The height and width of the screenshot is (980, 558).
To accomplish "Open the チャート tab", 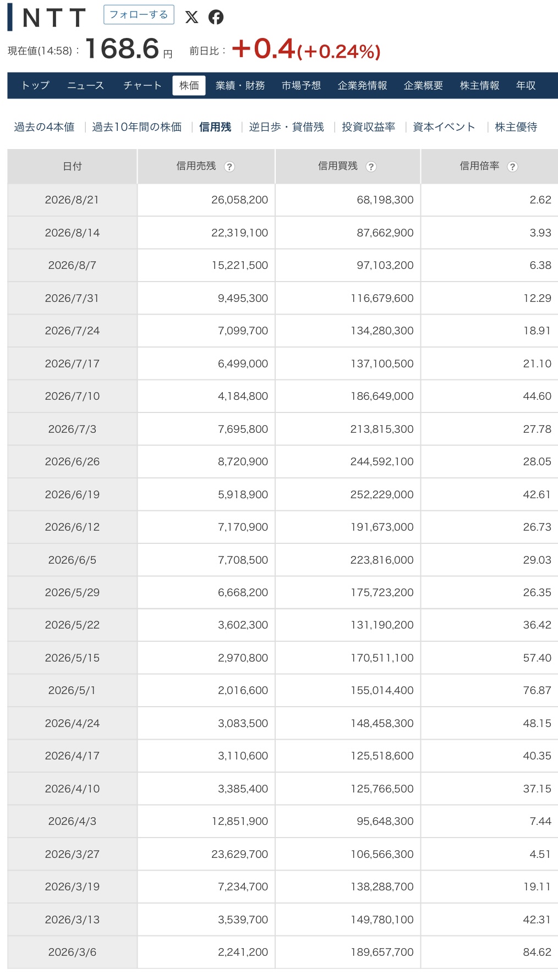I will (x=143, y=85).
